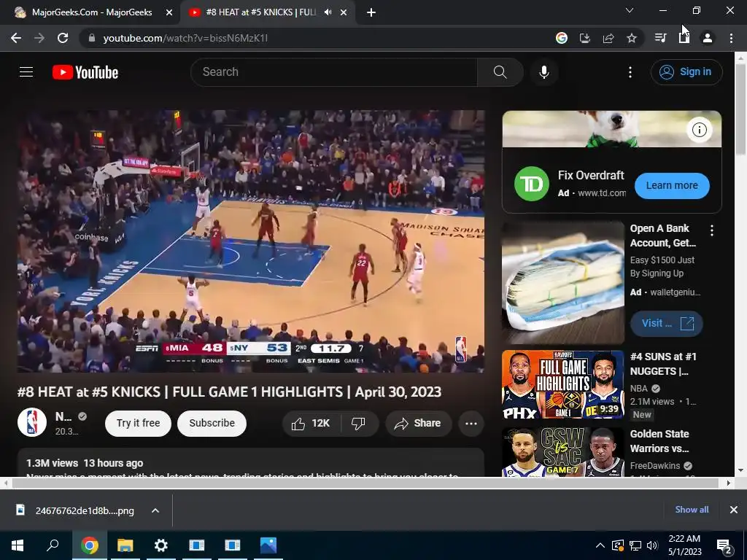Click the video player
The height and width of the screenshot is (560, 747).
pyautogui.click(x=251, y=241)
